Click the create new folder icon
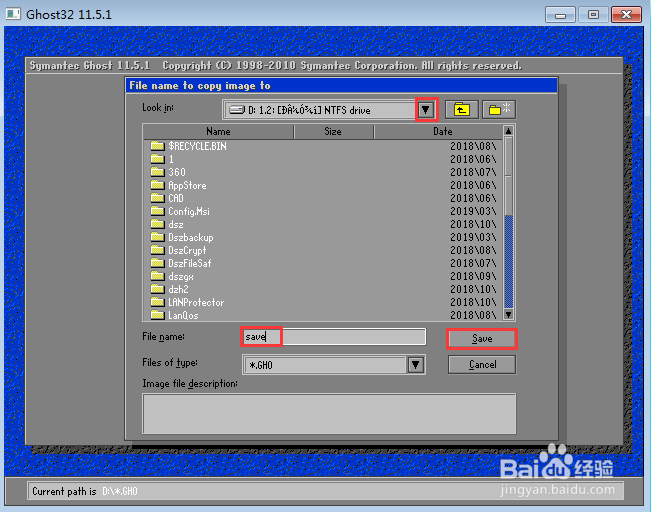The image size is (651, 512). (x=499, y=110)
